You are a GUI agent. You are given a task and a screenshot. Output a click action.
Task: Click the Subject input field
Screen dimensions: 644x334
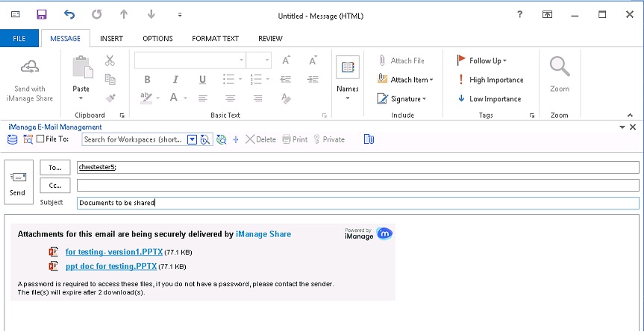coord(357,203)
